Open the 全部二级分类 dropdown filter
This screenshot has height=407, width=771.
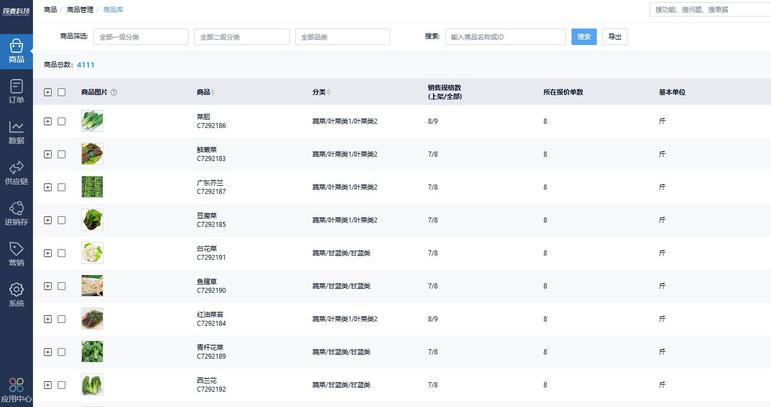click(242, 37)
